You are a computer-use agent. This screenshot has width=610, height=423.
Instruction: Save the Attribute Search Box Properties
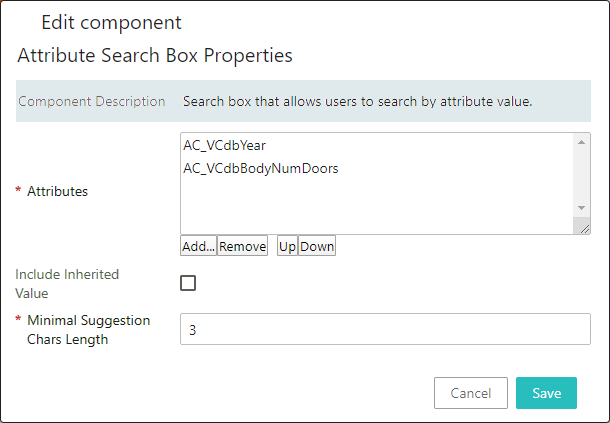click(546, 393)
